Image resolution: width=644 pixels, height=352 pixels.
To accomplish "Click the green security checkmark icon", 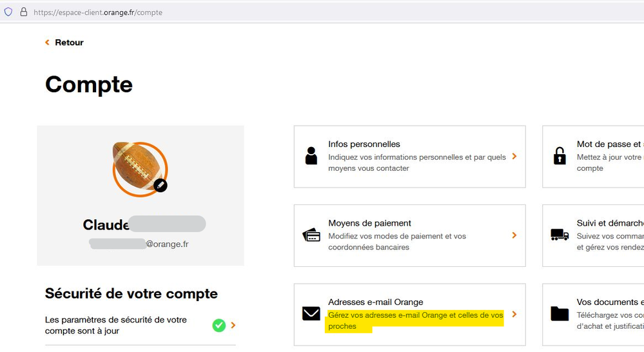I will [219, 326].
